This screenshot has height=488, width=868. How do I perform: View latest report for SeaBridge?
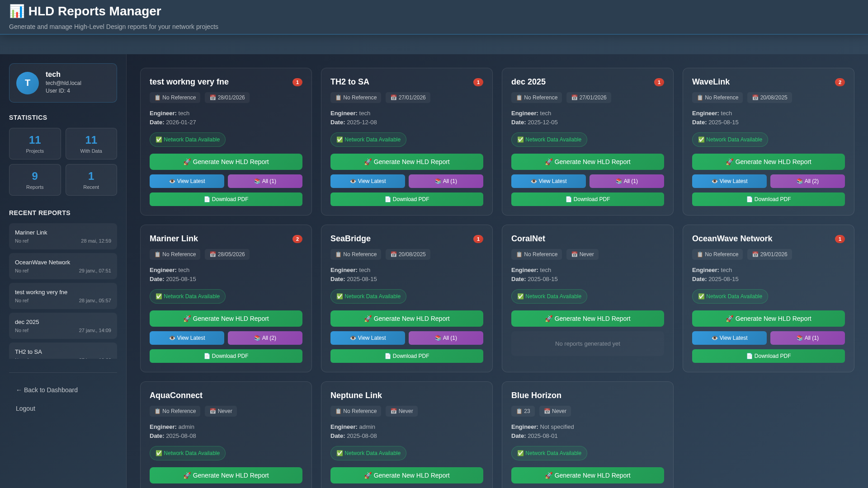[x=368, y=338]
